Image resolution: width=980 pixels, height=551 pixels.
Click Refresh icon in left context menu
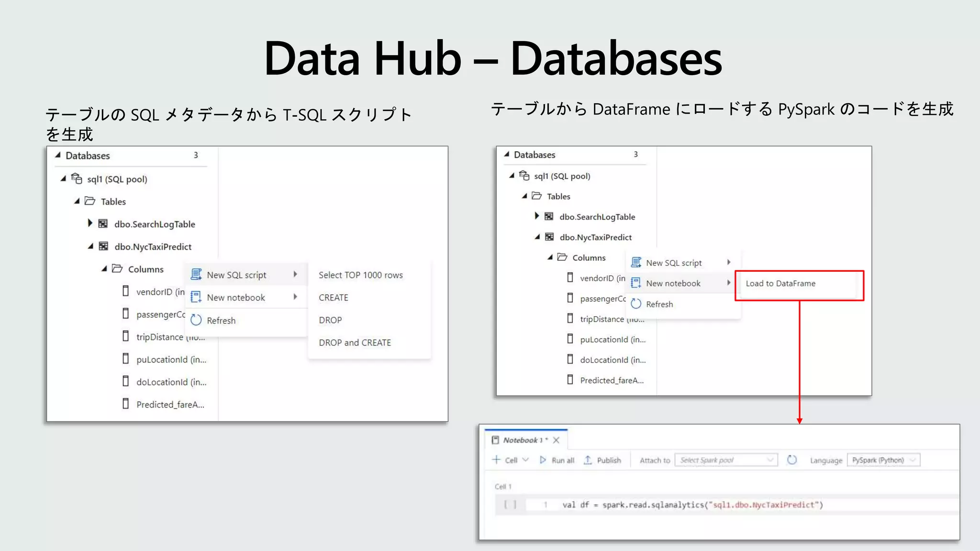[x=196, y=320]
